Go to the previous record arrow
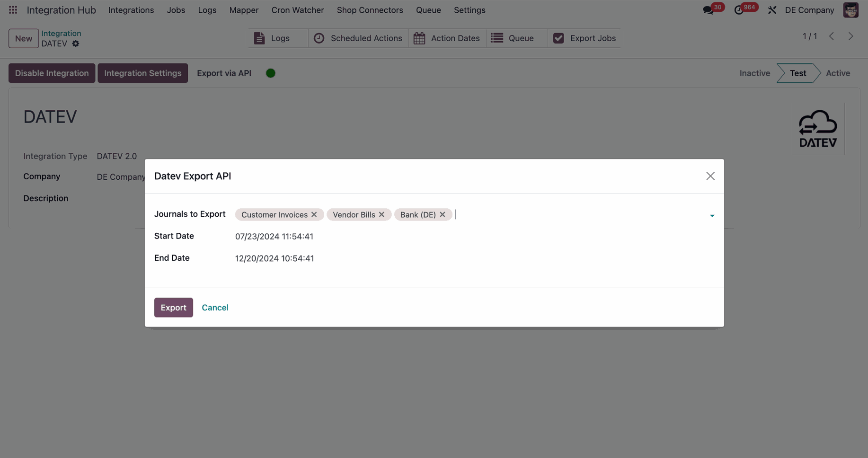Image resolution: width=868 pixels, height=458 pixels. pyautogui.click(x=832, y=36)
